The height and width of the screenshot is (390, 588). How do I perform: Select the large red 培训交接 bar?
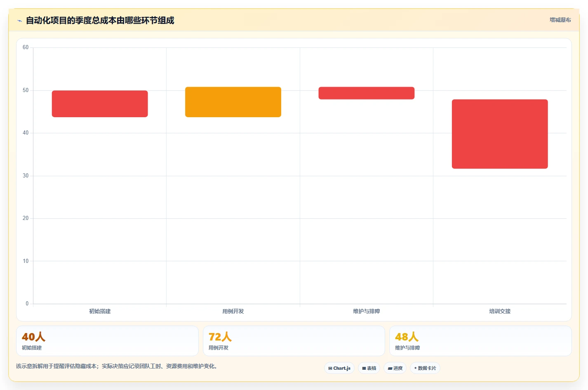coord(500,134)
